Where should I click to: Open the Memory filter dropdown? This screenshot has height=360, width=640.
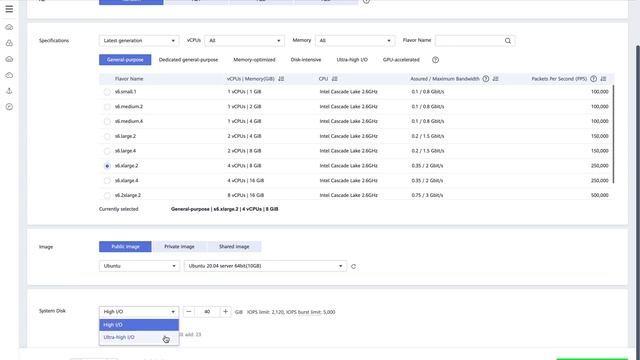tap(355, 40)
